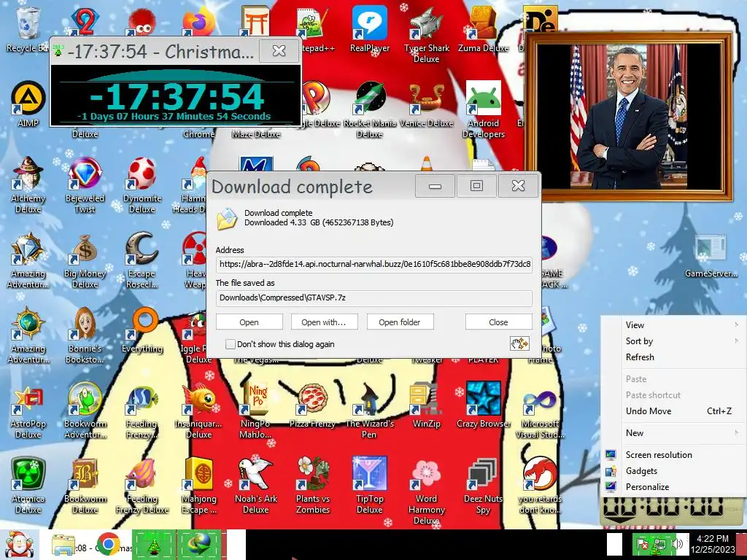Open the Recycle Bin desktop icon
Image resolution: width=747 pixels, height=560 pixels.
click(x=27, y=29)
